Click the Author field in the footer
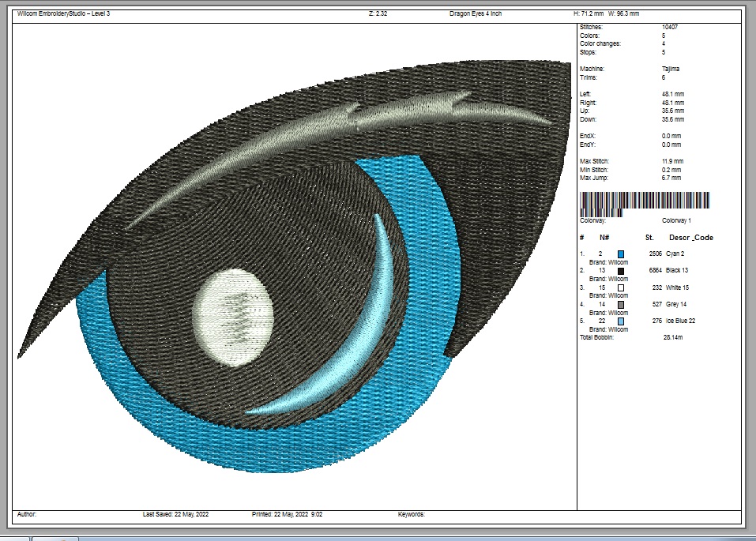Screen dimensions: 756x541 [27, 513]
